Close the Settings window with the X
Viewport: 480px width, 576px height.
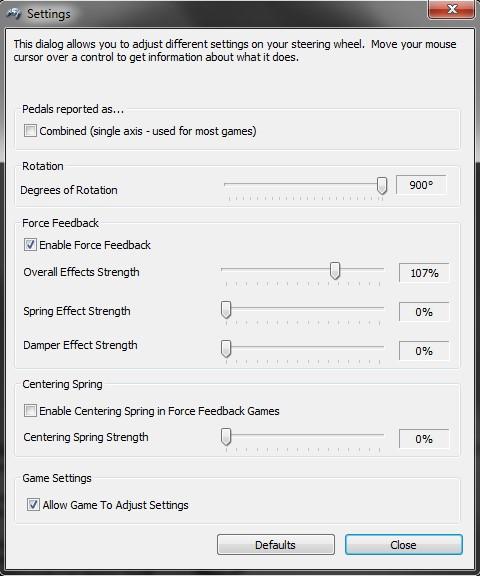pos(451,9)
